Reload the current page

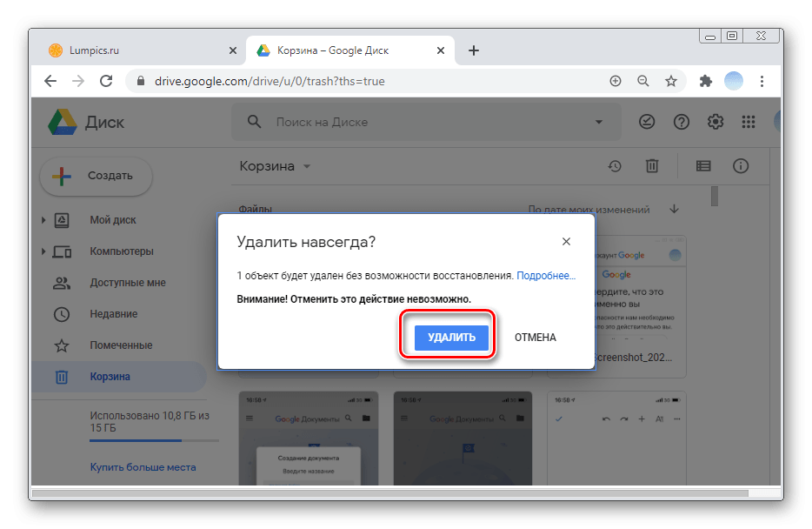point(106,81)
